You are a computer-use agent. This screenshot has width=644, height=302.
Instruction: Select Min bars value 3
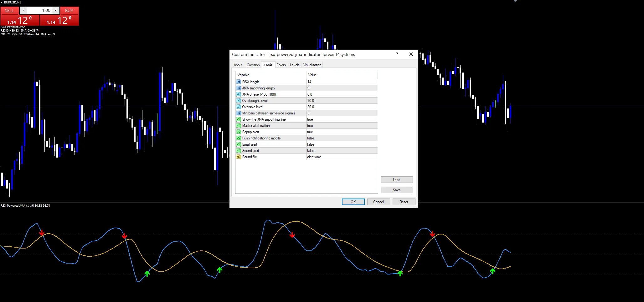click(342, 113)
